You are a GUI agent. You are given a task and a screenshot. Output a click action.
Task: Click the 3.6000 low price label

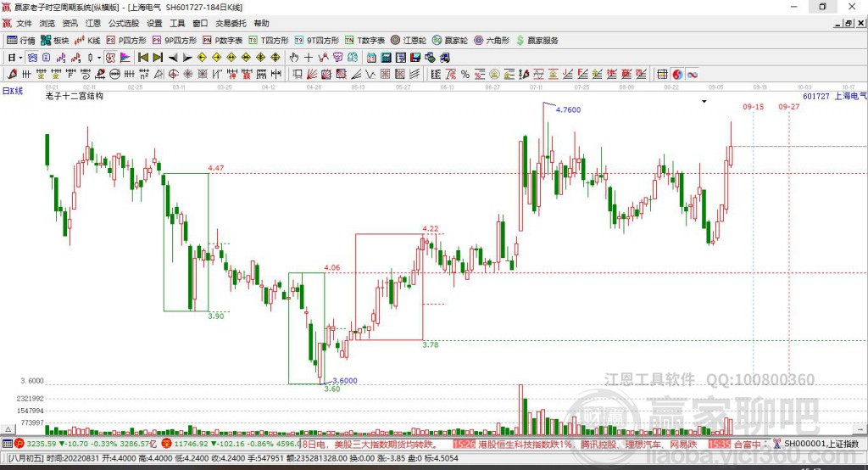click(x=345, y=380)
